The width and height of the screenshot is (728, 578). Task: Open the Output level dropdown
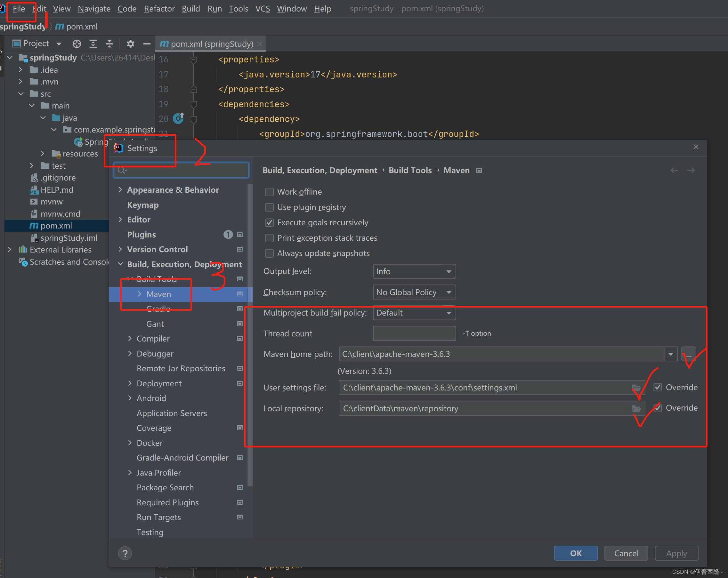pyautogui.click(x=414, y=271)
